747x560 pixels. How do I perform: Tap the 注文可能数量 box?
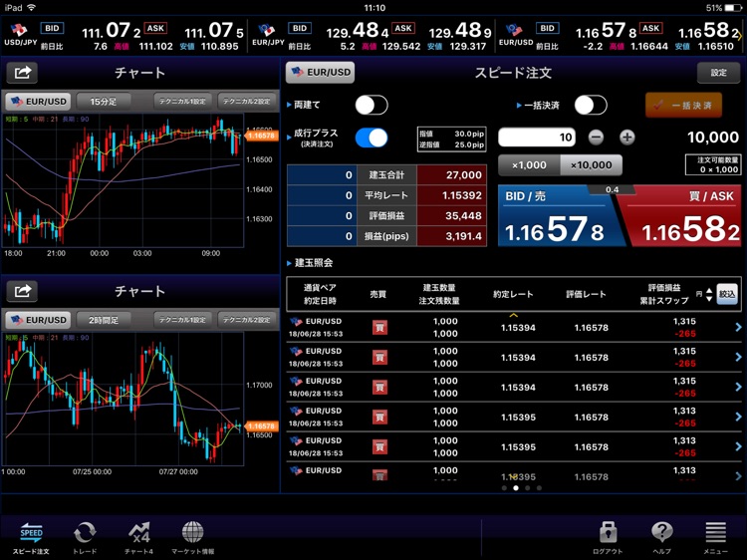coord(713,164)
